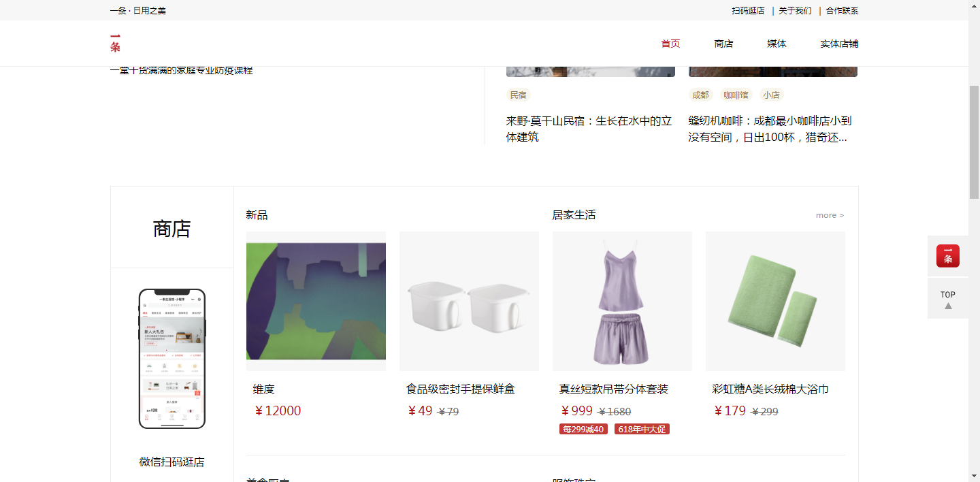Screen dimensions: 980x482
Task: Click the 维度 product name
Action: (x=263, y=389)
